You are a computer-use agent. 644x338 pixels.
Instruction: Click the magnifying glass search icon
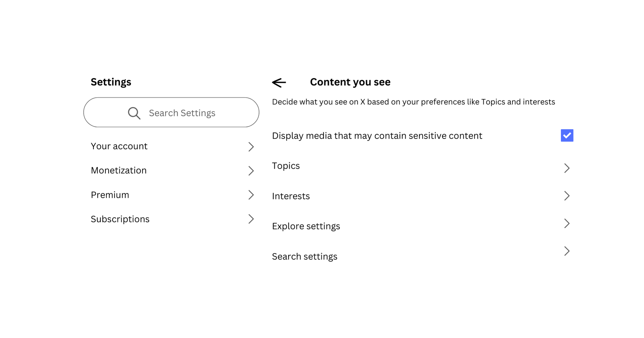(134, 113)
